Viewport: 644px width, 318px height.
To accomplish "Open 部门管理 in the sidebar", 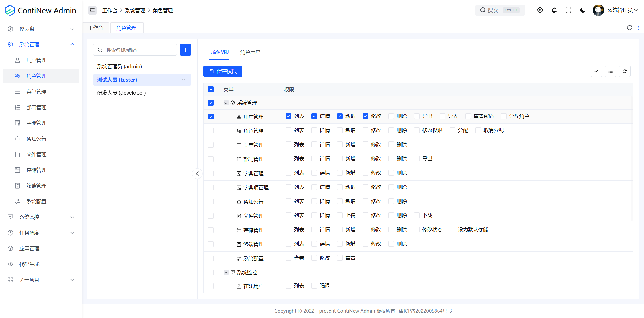I will [x=41, y=107].
